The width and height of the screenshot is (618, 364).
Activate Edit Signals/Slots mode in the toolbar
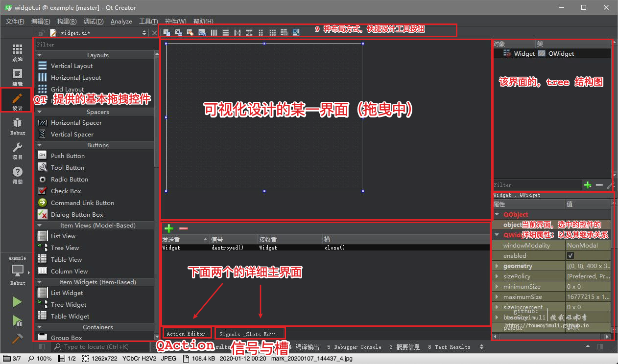(179, 32)
